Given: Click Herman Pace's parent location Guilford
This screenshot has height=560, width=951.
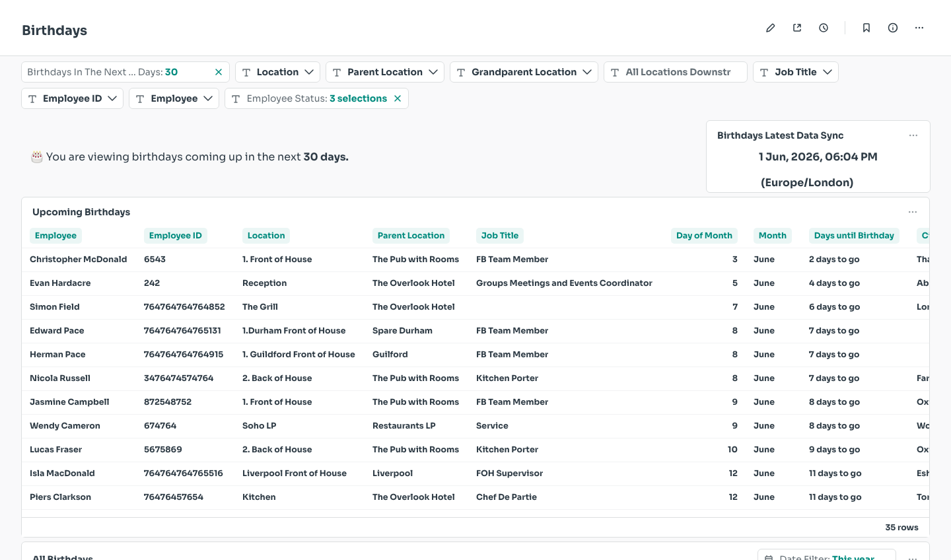Looking at the screenshot, I should [390, 355].
